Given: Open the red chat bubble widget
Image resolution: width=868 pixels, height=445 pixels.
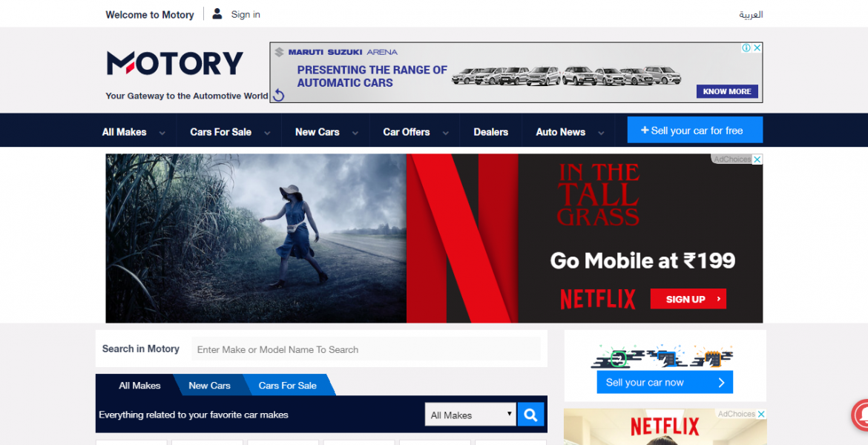Looking at the screenshot, I should (861, 415).
